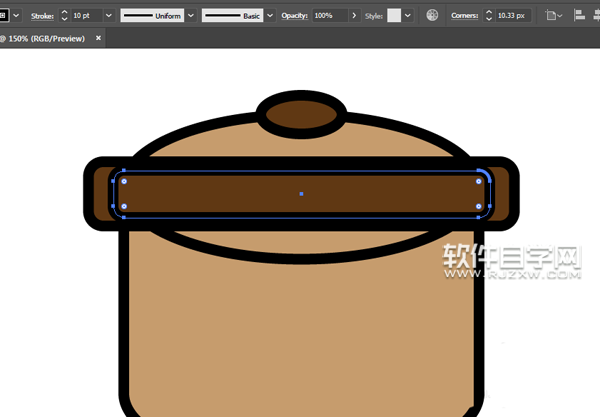Expand the stroke weight dropdown

106,16
